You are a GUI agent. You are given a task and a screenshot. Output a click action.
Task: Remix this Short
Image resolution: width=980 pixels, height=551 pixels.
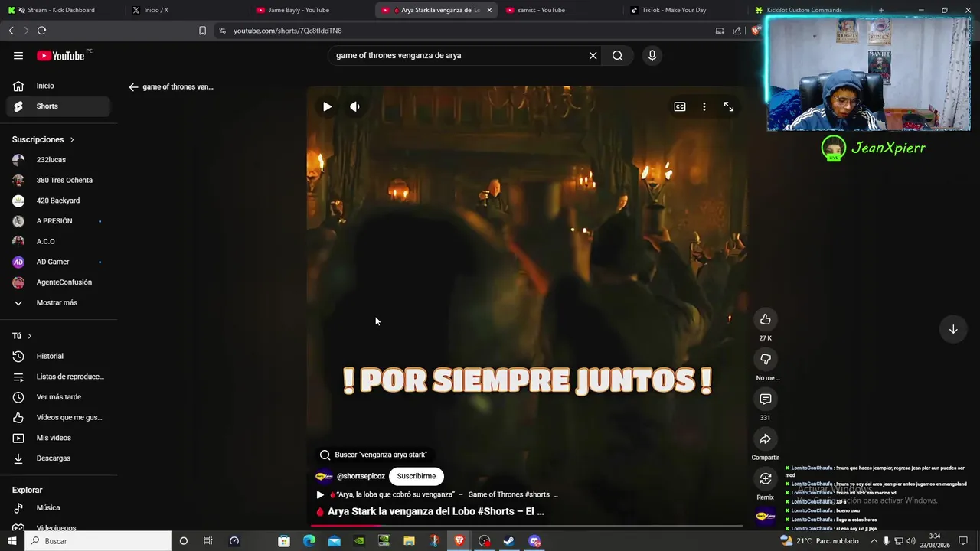[765, 478]
